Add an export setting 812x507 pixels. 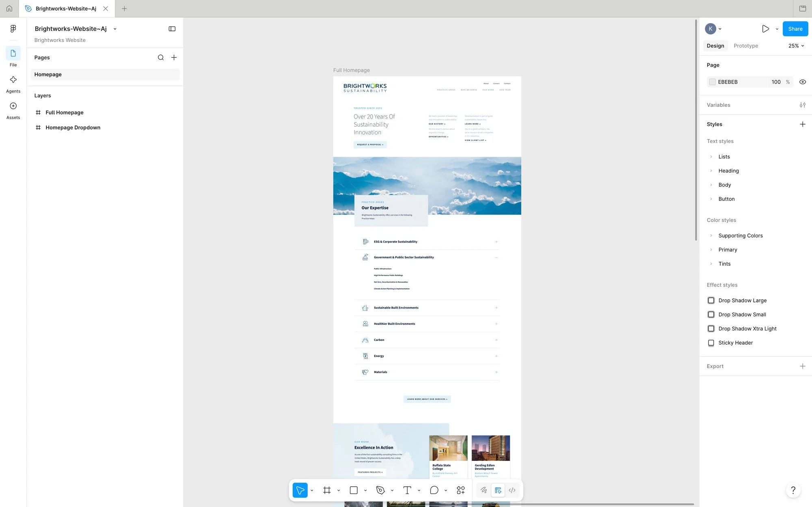[803, 366]
